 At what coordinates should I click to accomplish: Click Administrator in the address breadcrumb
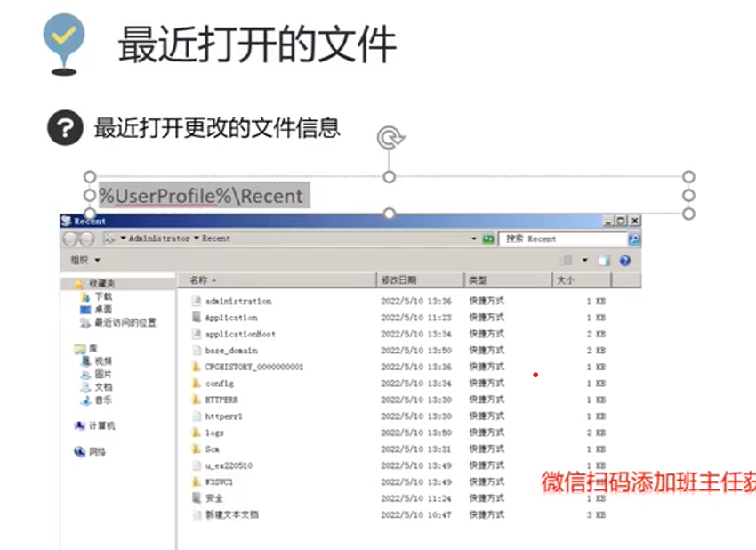(x=159, y=239)
